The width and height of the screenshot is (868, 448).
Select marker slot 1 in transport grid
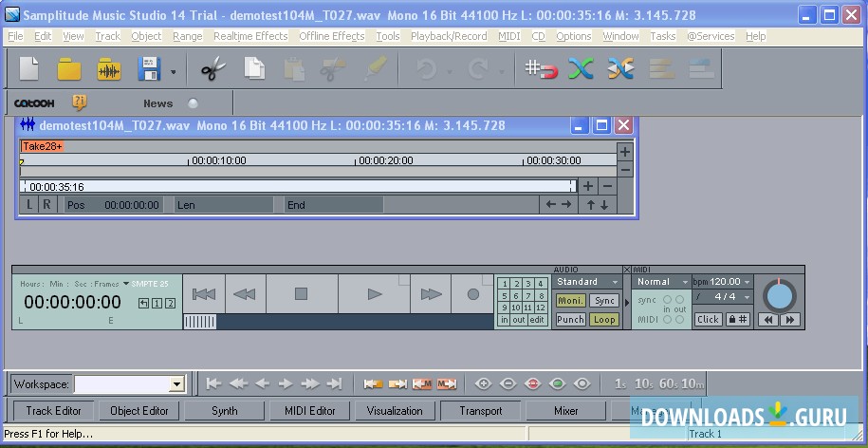505,284
